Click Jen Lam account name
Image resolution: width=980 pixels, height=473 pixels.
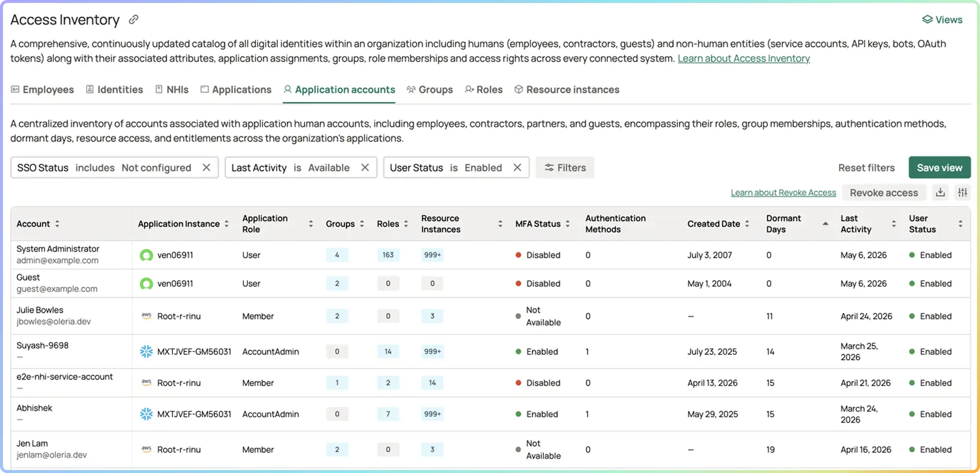pyautogui.click(x=32, y=443)
